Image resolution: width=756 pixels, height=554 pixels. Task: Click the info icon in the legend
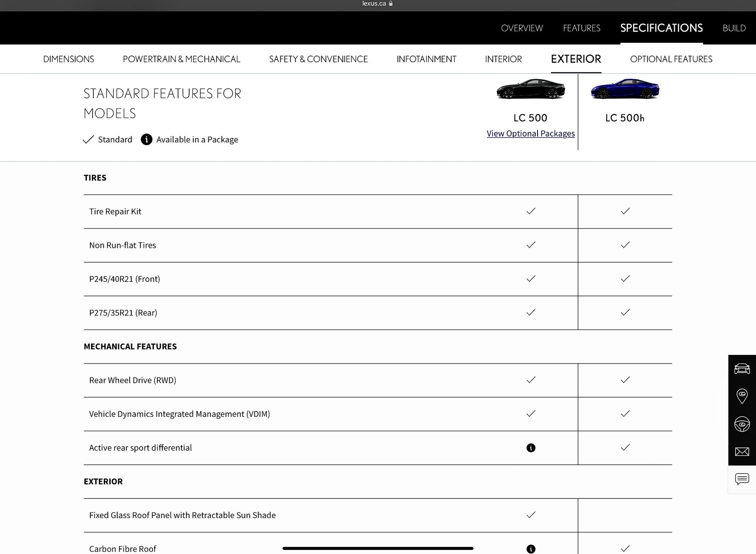146,139
